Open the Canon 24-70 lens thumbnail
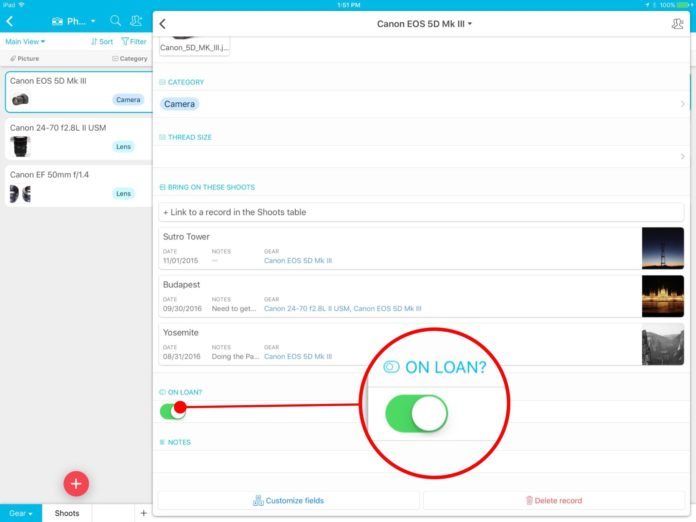 click(x=20, y=146)
